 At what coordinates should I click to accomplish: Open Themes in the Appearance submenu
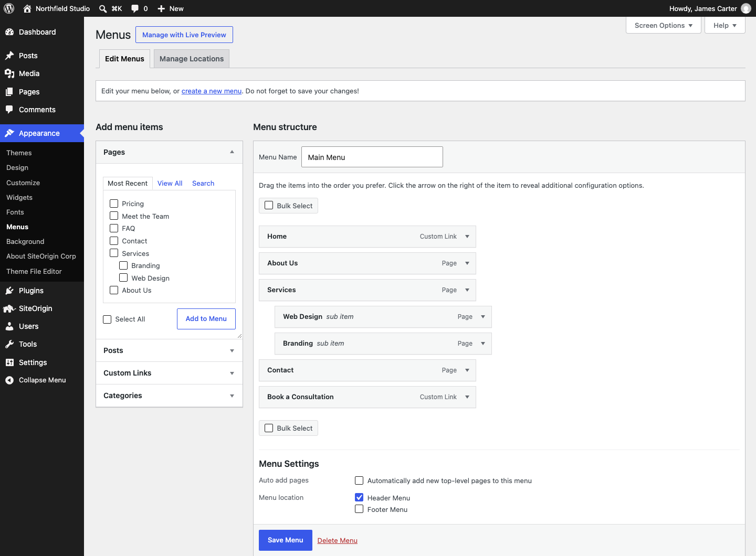coord(19,153)
